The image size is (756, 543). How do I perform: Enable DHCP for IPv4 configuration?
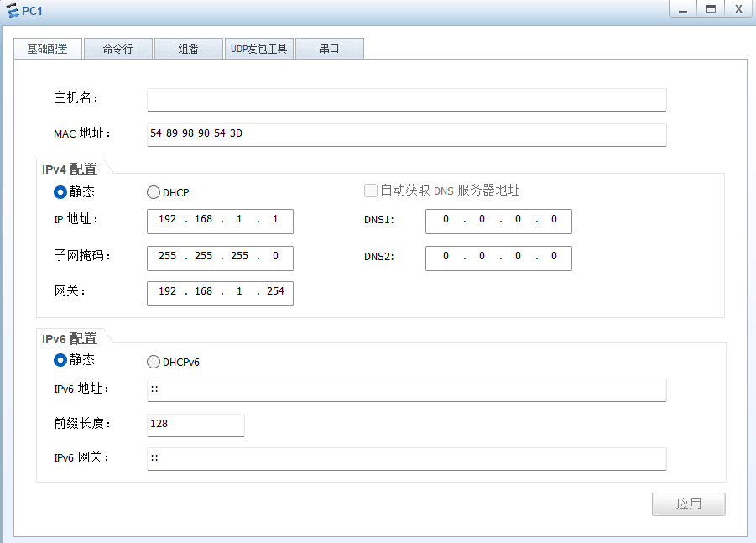[154, 192]
